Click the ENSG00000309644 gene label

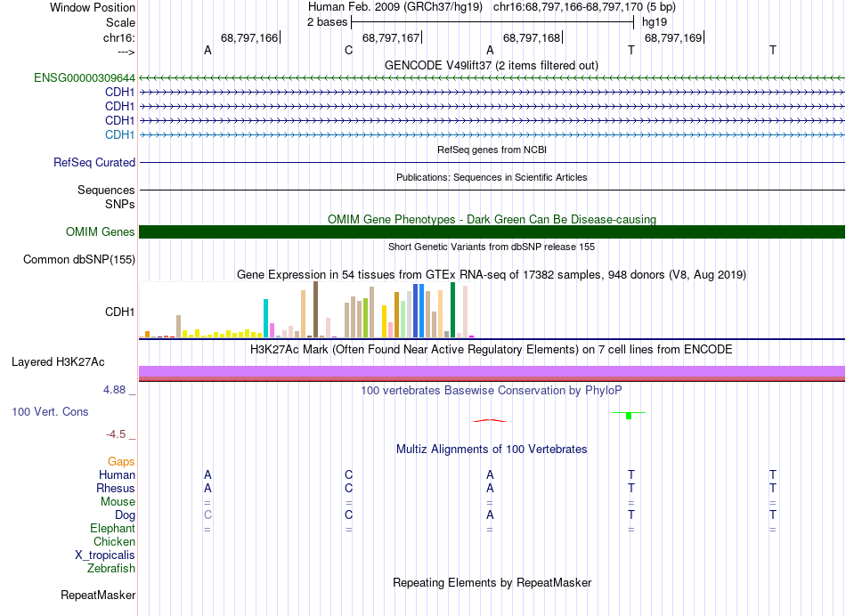tap(85, 77)
